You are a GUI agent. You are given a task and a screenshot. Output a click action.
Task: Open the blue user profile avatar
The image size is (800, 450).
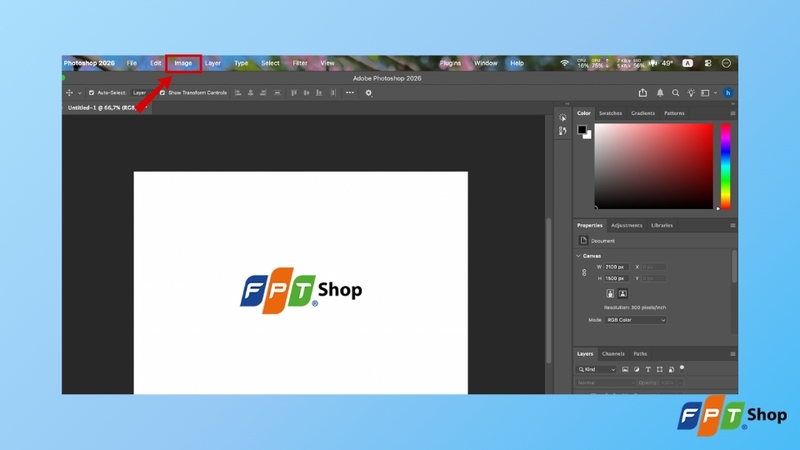[x=728, y=93]
